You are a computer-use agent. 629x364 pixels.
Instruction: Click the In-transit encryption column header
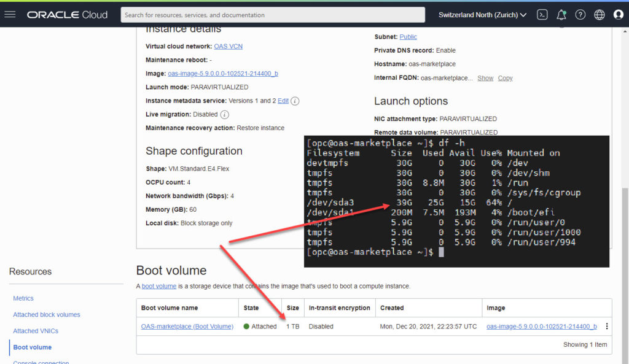pos(339,308)
